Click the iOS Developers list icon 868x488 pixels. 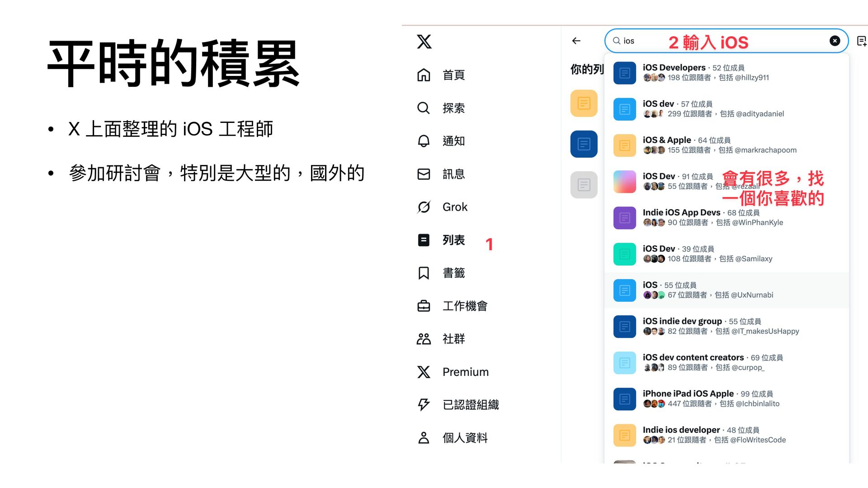[x=625, y=73]
